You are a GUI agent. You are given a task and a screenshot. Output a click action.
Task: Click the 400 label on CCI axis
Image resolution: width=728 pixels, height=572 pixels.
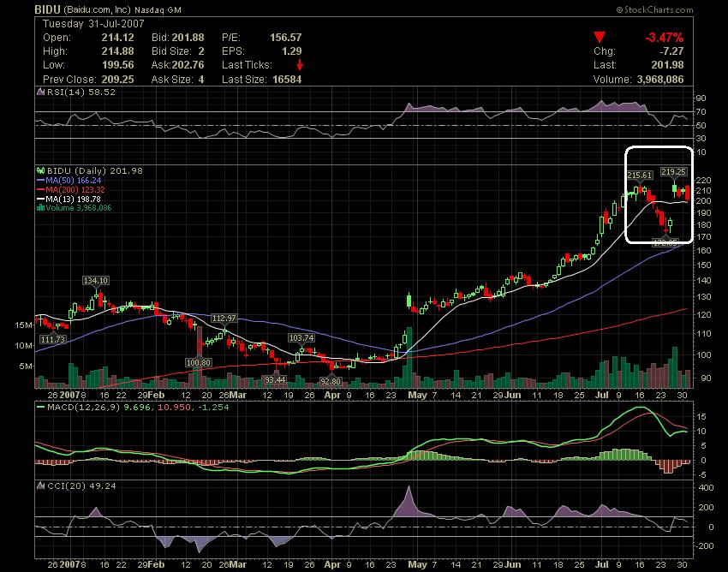705,488
